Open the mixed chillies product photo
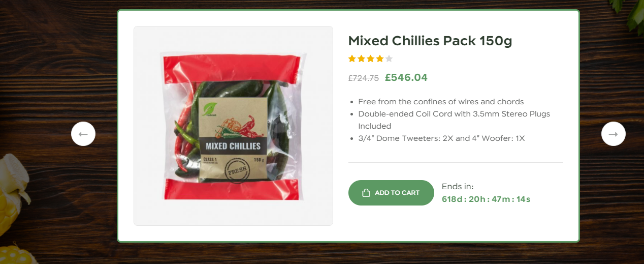 point(233,126)
